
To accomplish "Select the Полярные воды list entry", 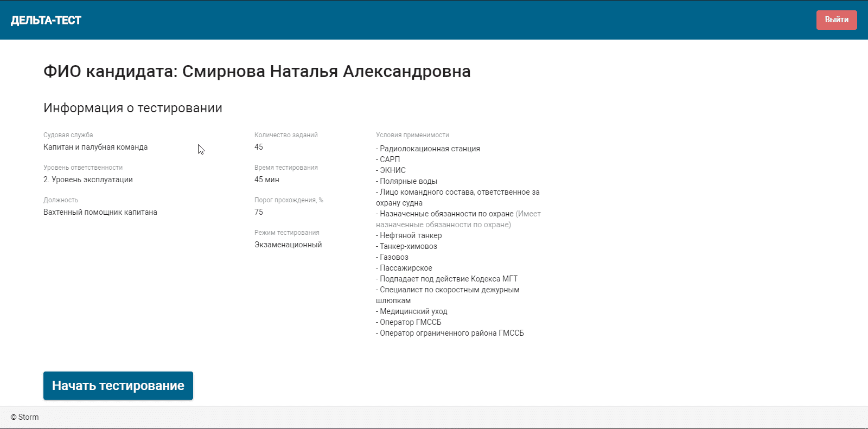I will (408, 181).
